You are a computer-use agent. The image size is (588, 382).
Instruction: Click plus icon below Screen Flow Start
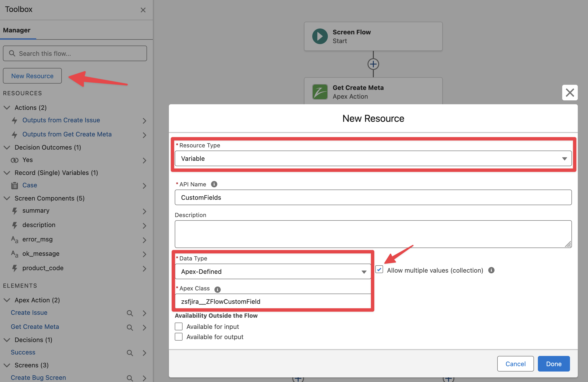[373, 64]
